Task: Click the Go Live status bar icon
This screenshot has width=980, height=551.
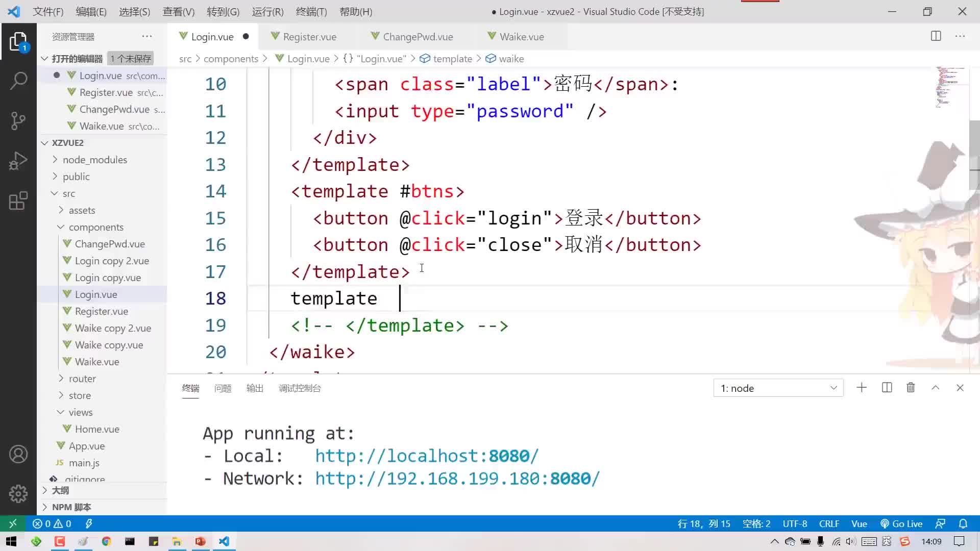Action: 908,523
